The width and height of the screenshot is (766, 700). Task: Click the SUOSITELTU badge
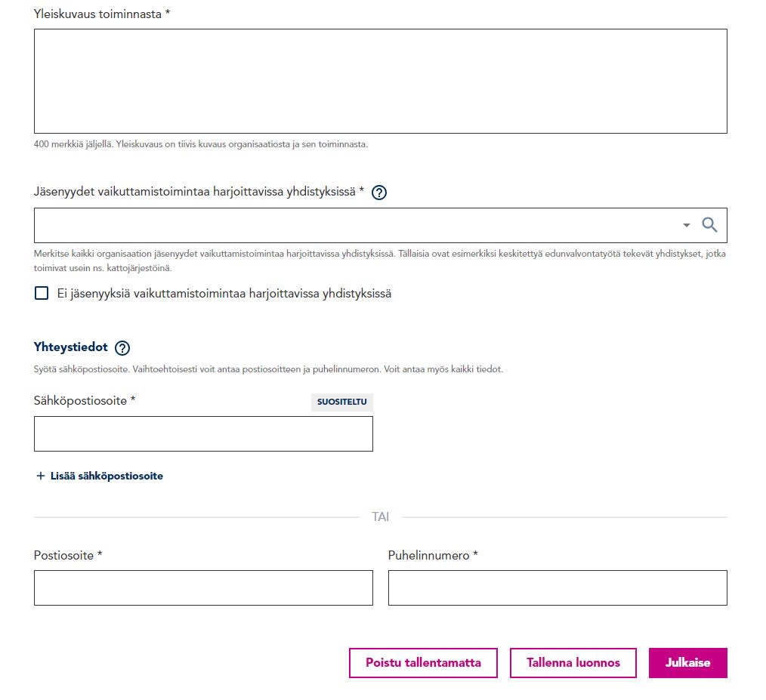[x=342, y=402]
